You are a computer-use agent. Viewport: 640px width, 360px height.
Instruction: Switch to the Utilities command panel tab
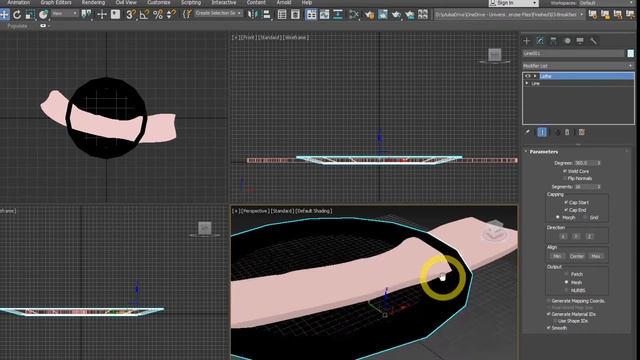pyautogui.click(x=593, y=41)
